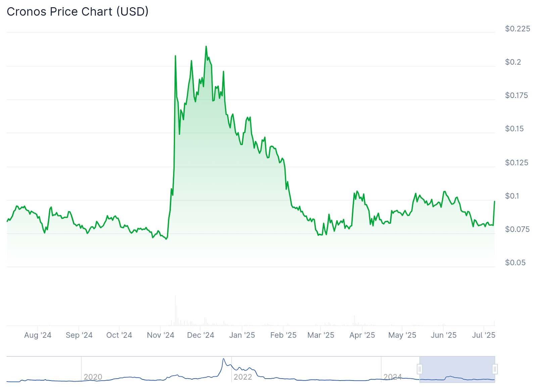Click the left range navigator handle
This screenshot has width=537, height=392.
coord(420,369)
